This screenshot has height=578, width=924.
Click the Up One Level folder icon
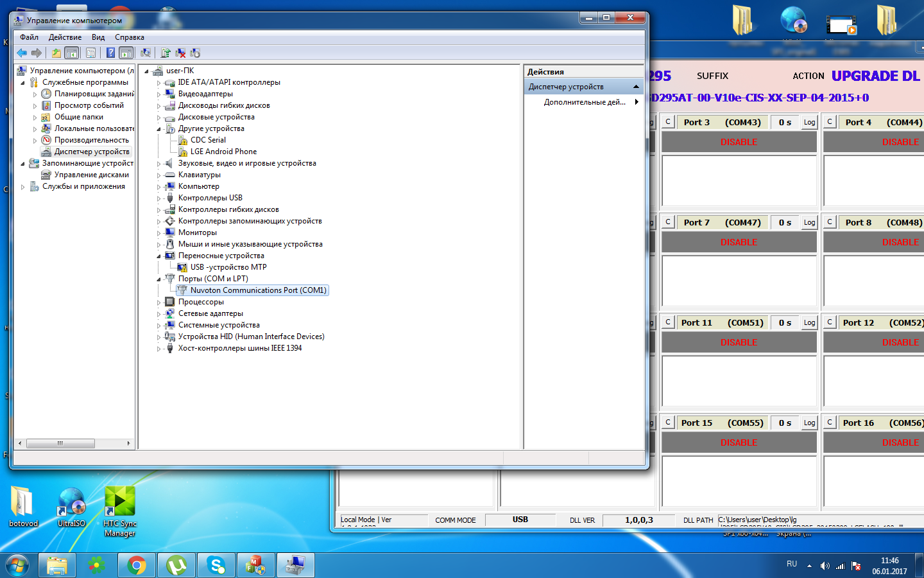(56, 53)
